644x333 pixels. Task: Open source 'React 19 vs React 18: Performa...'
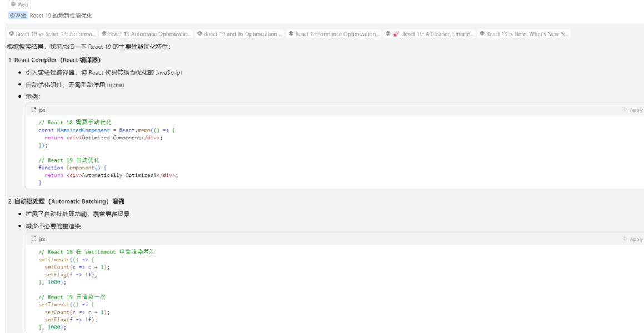click(53, 34)
